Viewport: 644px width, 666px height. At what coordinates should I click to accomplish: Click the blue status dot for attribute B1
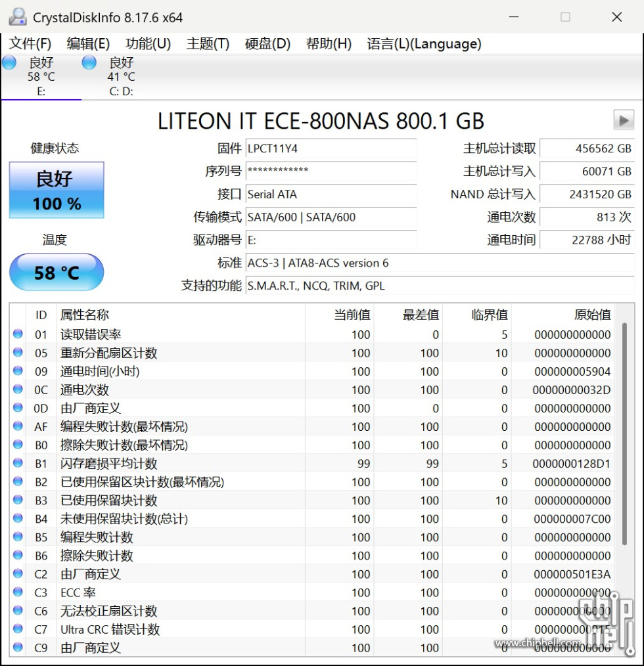pyautogui.click(x=18, y=464)
